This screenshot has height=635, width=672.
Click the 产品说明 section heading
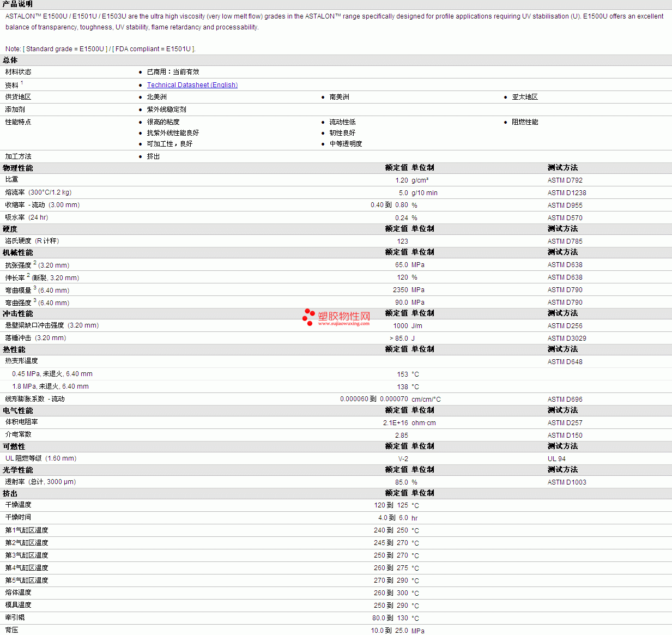click(x=17, y=4)
